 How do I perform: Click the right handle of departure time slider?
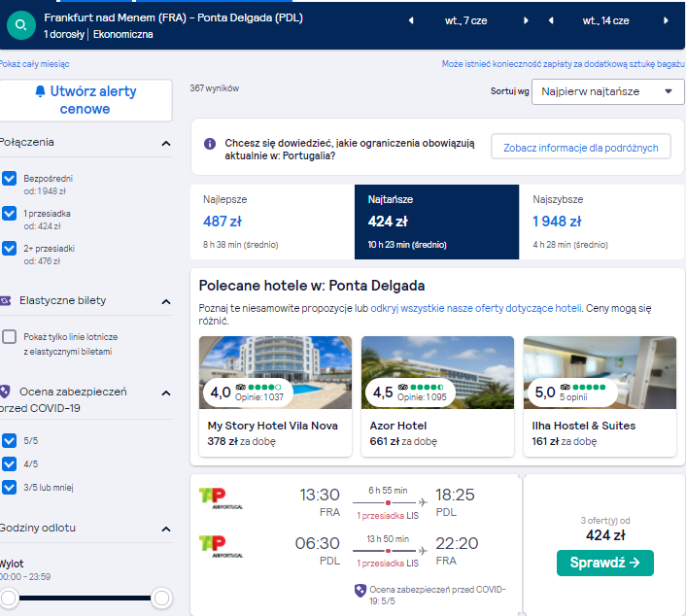tap(161, 599)
